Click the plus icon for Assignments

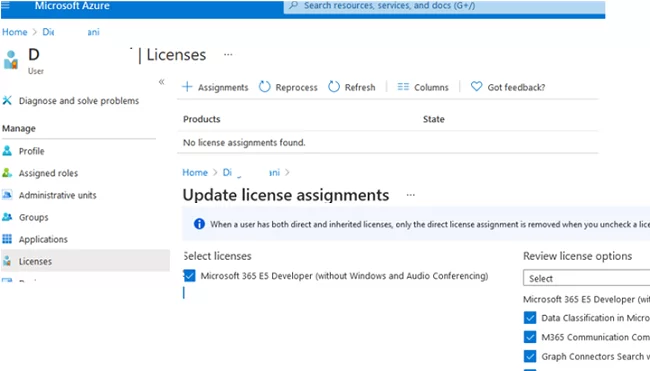(187, 87)
